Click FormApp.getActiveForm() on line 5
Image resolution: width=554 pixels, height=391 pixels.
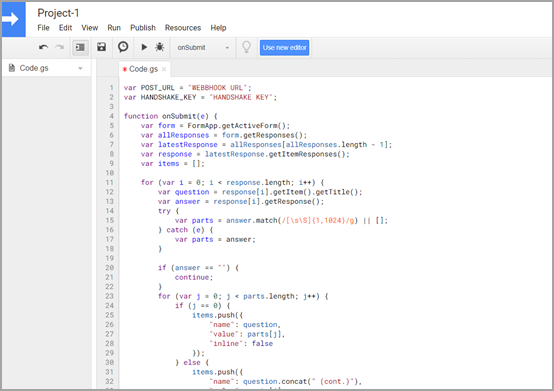(x=238, y=126)
